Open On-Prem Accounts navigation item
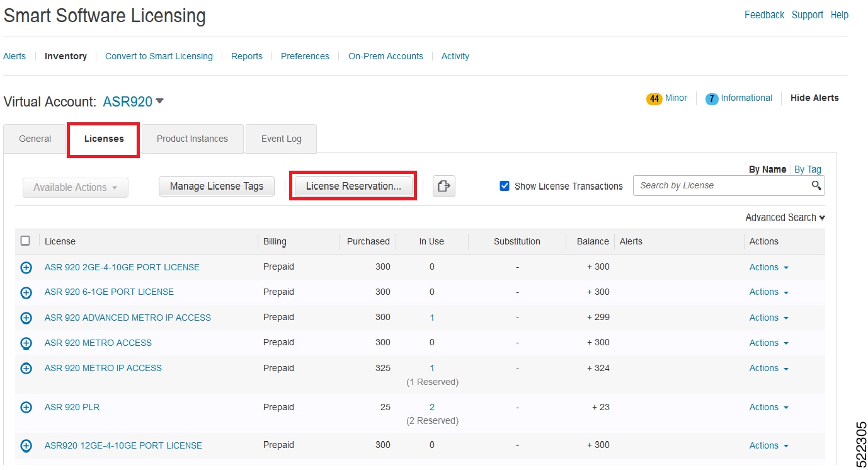This screenshot has height=470, width=868. click(x=385, y=56)
